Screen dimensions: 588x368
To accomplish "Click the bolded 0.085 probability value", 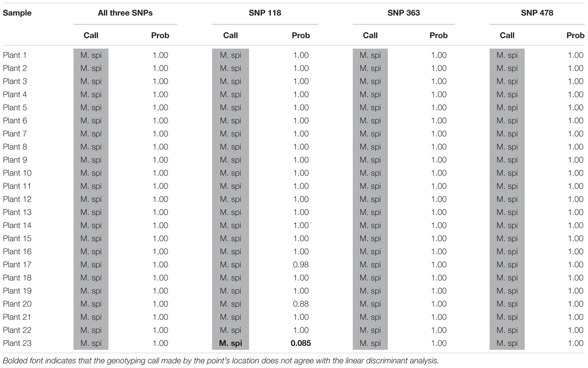I will point(300,343).
